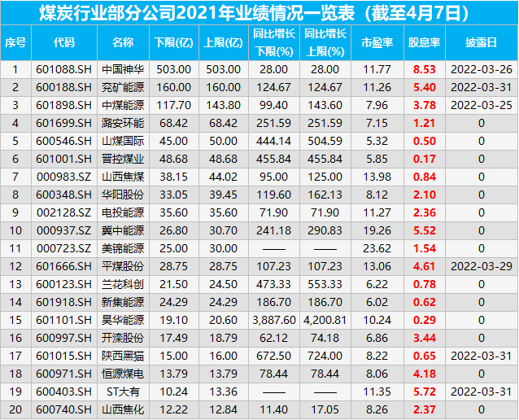Click the 市盈率 column header
This screenshot has width=519, height=420.
(x=377, y=42)
